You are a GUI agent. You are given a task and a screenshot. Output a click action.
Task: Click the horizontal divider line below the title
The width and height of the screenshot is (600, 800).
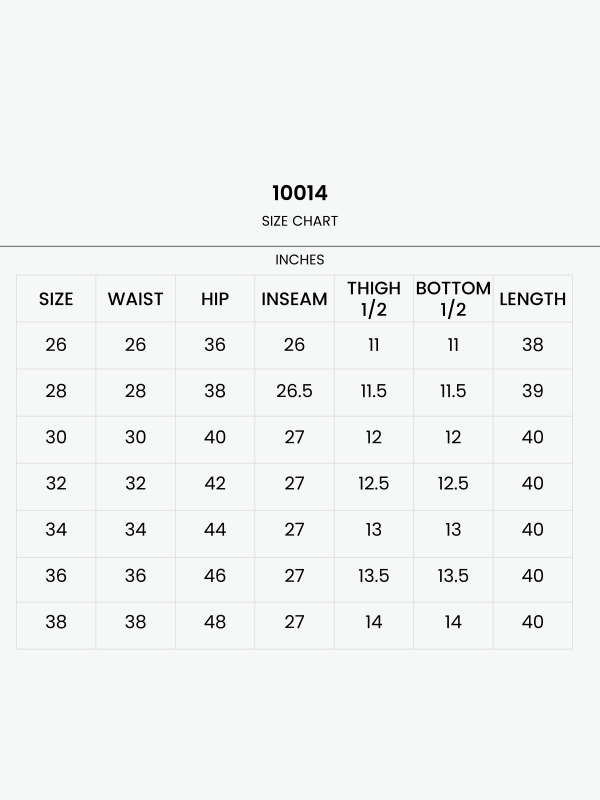pyautogui.click(x=300, y=246)
